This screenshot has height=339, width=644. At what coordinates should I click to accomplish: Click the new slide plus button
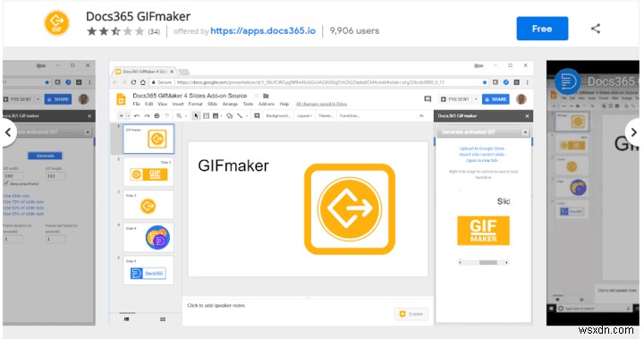[121, 116]
